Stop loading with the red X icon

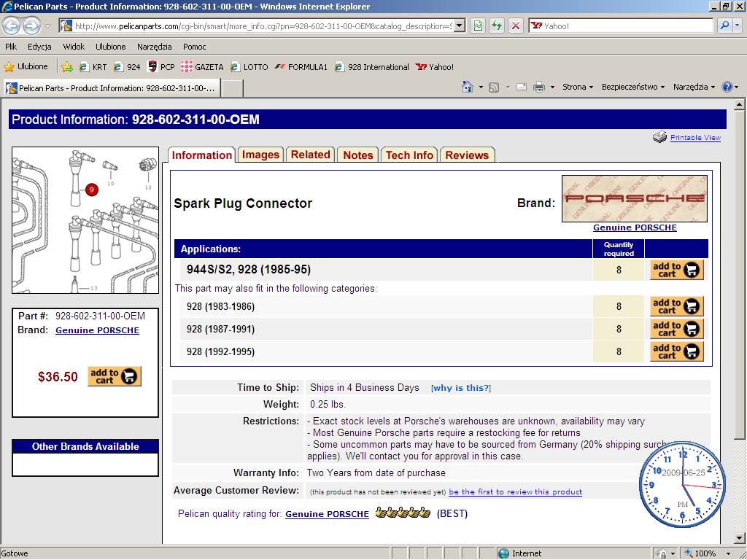[x=516, y=26]
